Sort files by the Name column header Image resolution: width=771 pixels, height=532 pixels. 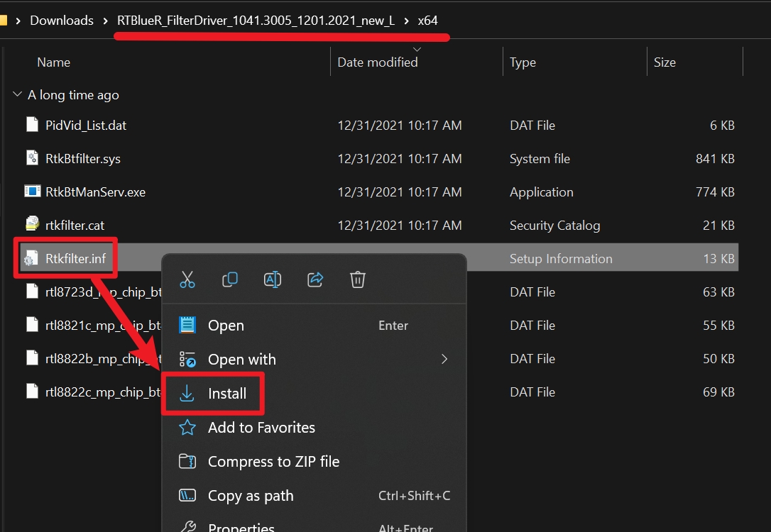click(54, 62)
